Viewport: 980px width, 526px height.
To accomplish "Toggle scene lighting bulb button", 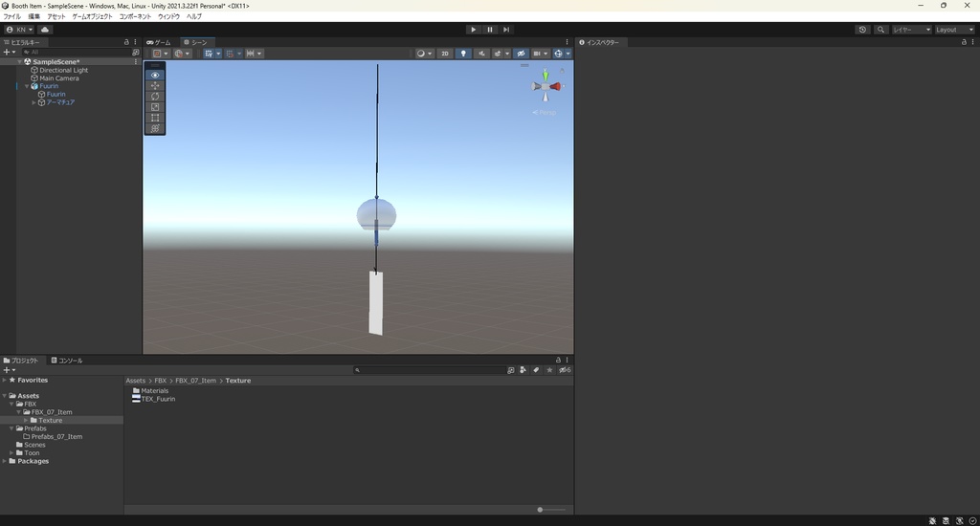I will pos(463,54).
